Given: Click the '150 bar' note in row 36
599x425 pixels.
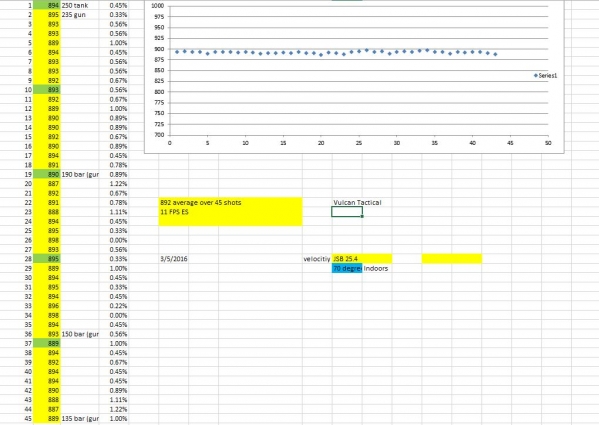Looking at the screenshot, I should (x=79, y=334).
